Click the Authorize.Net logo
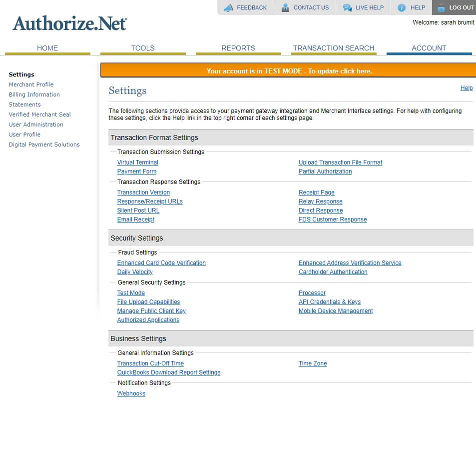Screen dimensions: 476x460 tap(70, 23)
